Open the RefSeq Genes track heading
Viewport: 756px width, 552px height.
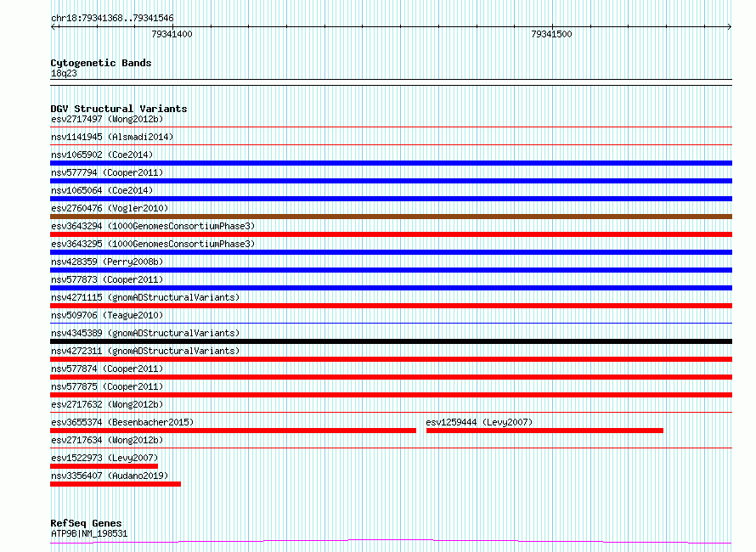[x=86, y=523]
